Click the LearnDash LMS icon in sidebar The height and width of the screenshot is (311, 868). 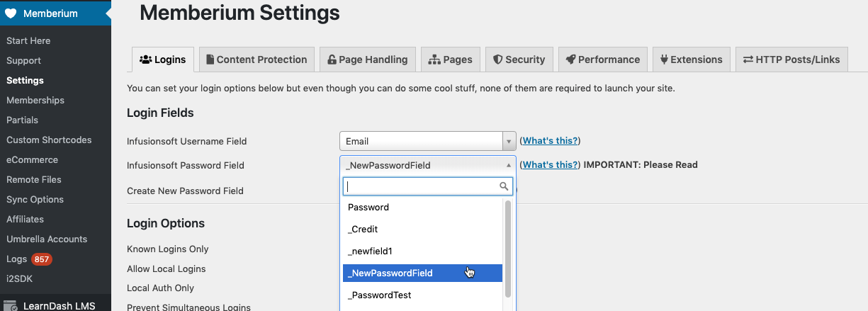point(10,306)
